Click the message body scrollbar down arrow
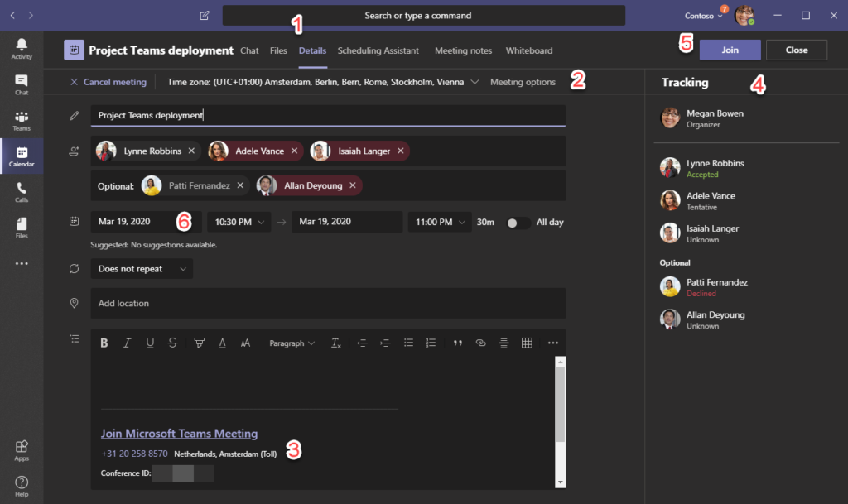848x504 pixels. pos(561,482)
